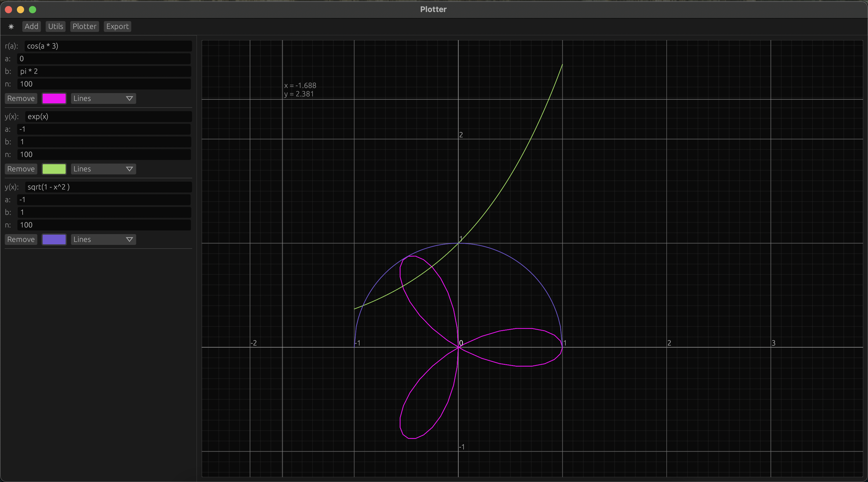Open the Add menu
Screen dimensions: 868x482
click(x=31, y=26)
